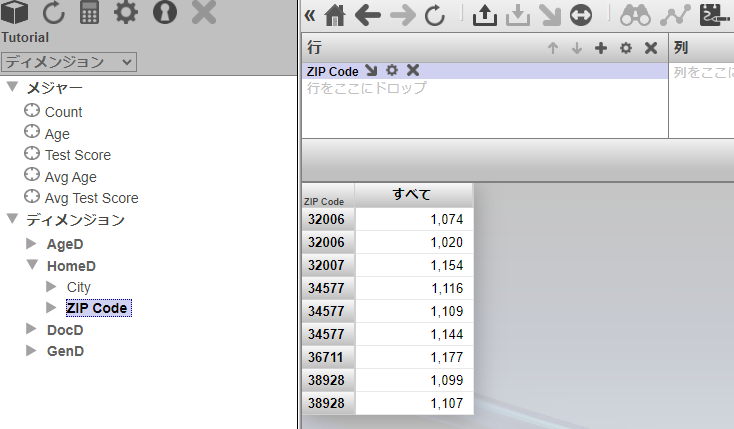
Task: Open the binoculars find icon
Action: [x=635, y=15]
